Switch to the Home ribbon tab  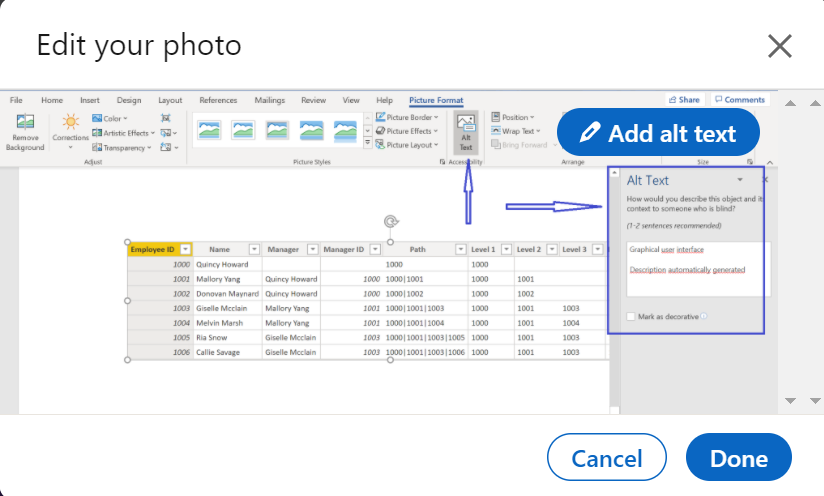[x=52, y=100]
